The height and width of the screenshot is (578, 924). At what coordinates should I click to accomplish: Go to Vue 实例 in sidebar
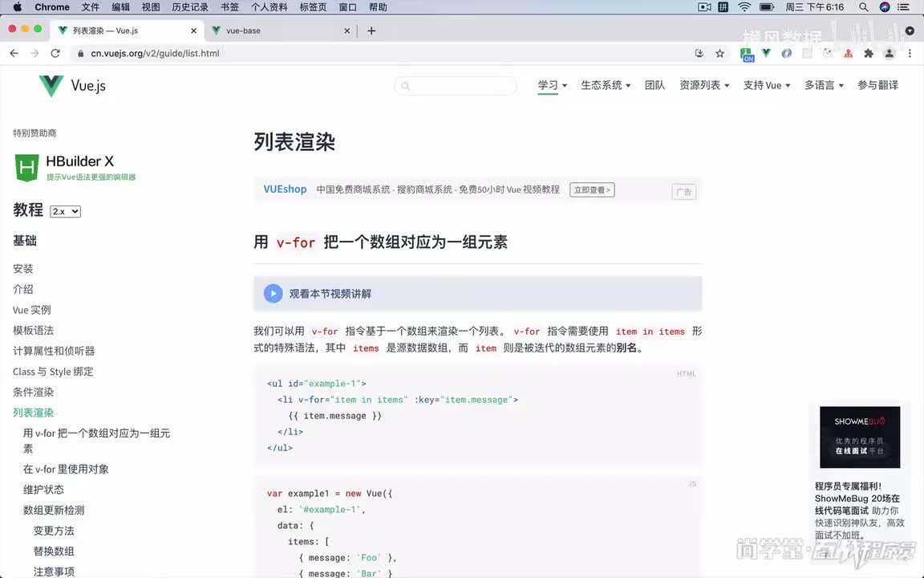point(32,310)
